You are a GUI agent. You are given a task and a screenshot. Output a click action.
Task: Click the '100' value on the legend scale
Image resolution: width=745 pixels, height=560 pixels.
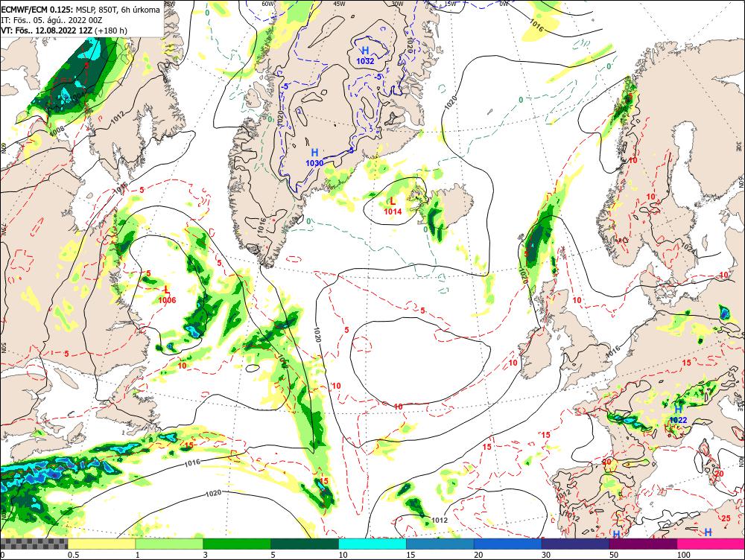pyautogui.click(x=684, y=555)
